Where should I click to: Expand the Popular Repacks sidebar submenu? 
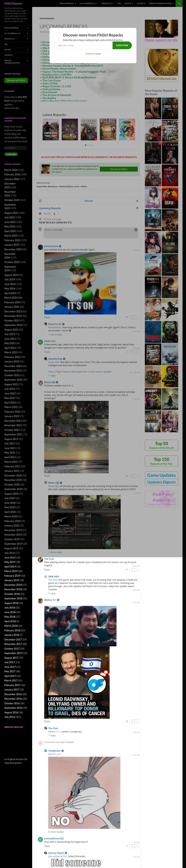point(28,28)
